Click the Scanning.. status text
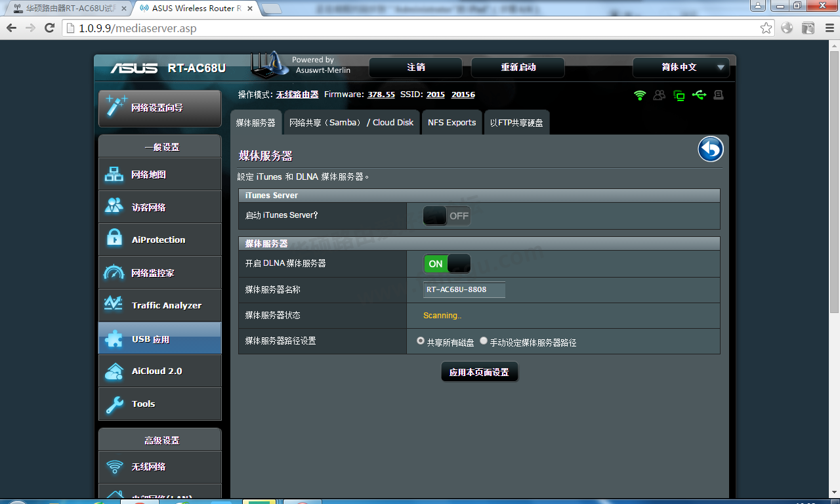Viewport: 840px width, 504px height. pyautogui.click(x=442, y=316)
